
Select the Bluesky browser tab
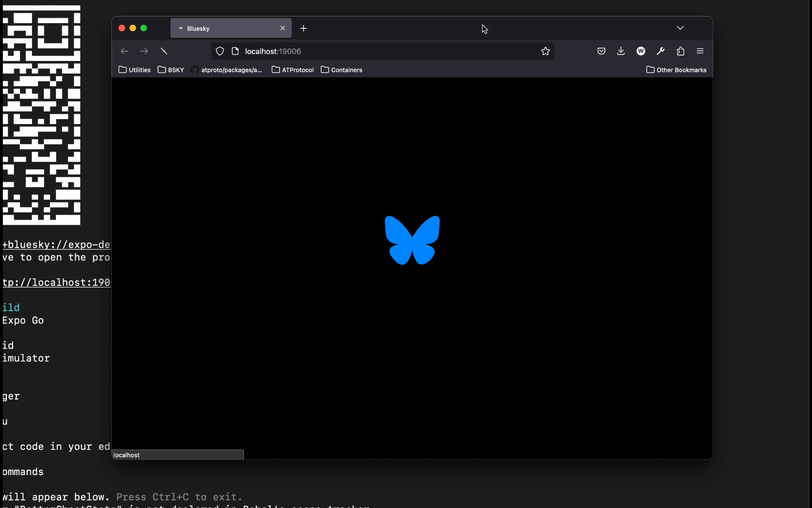[227, 28]
